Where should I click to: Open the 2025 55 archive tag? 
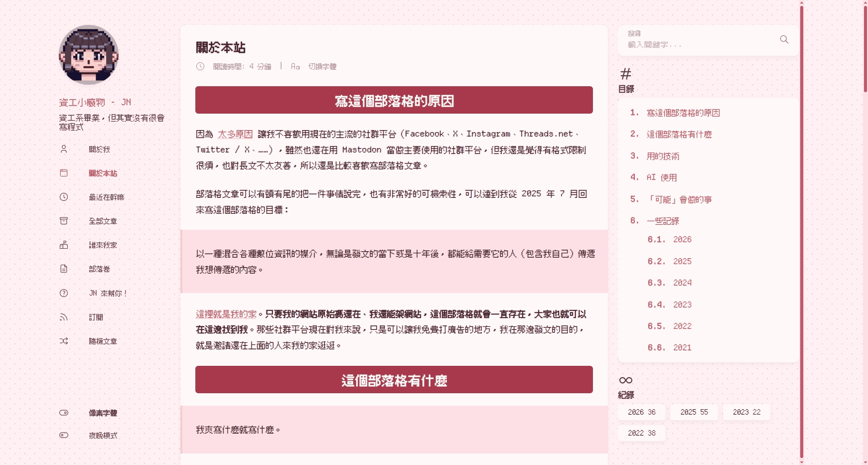694,412
